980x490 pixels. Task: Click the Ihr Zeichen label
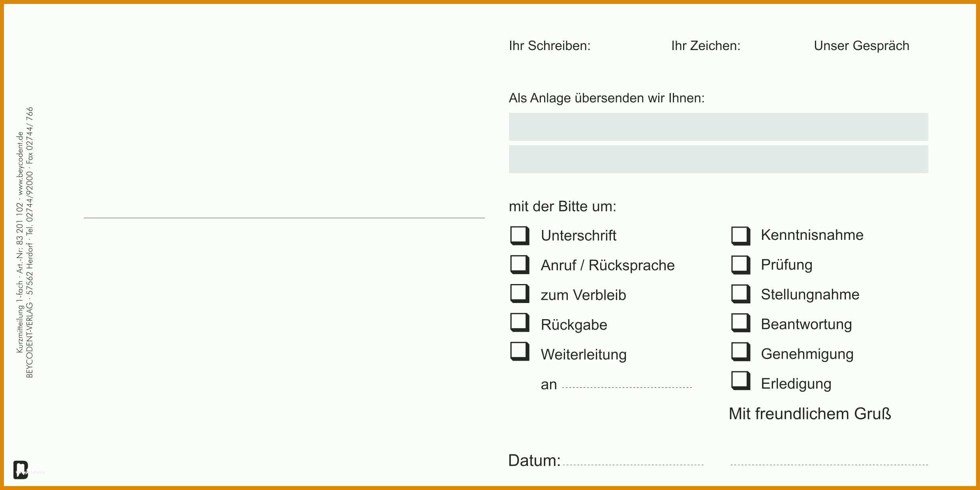(x=706, y=46)
